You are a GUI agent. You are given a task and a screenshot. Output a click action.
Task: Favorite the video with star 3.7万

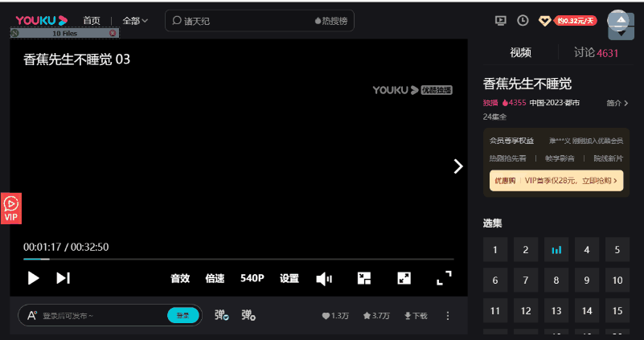[x=376, y=316]
